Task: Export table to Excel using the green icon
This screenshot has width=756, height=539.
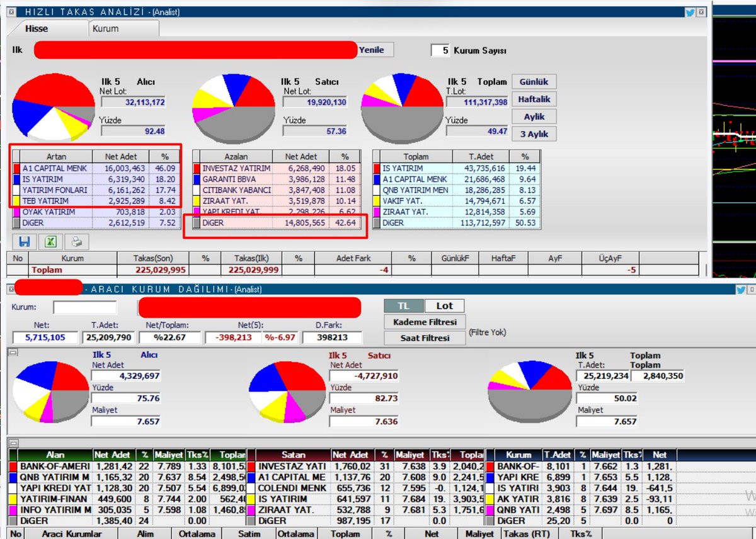Action: click(50, 241)
